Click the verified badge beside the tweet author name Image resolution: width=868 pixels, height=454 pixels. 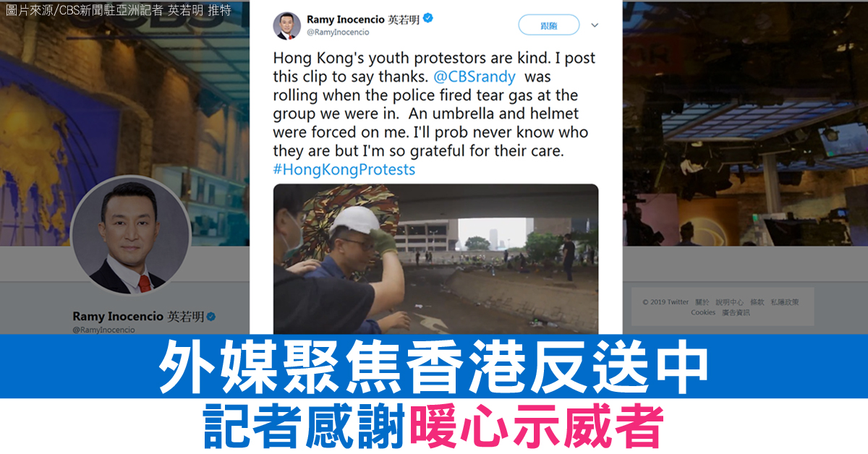(428, 19)
